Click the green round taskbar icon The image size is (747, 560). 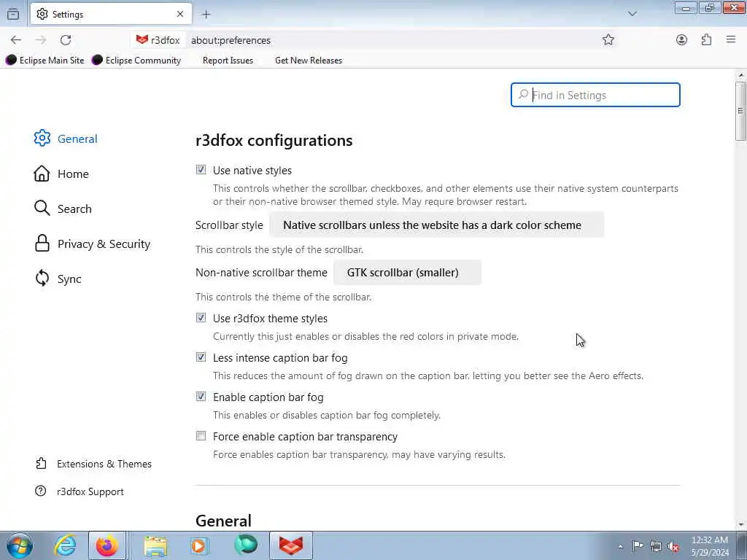(245, 545)
